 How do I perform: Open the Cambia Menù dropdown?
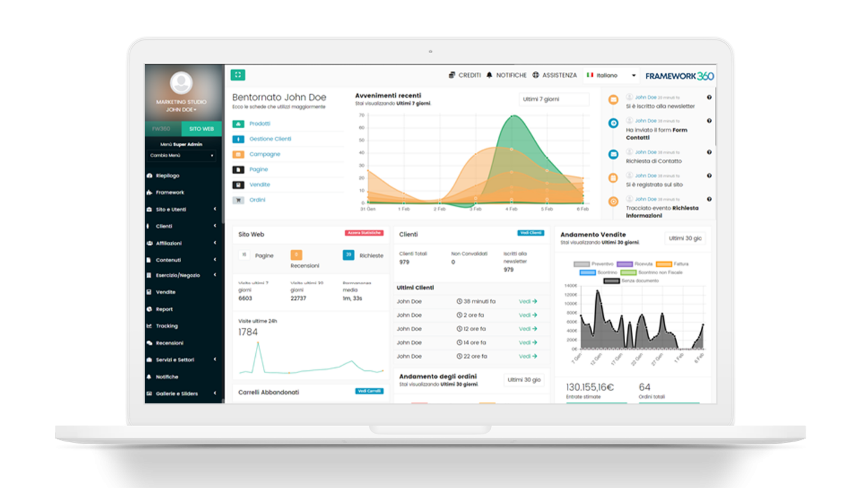(x=182, y=155)
